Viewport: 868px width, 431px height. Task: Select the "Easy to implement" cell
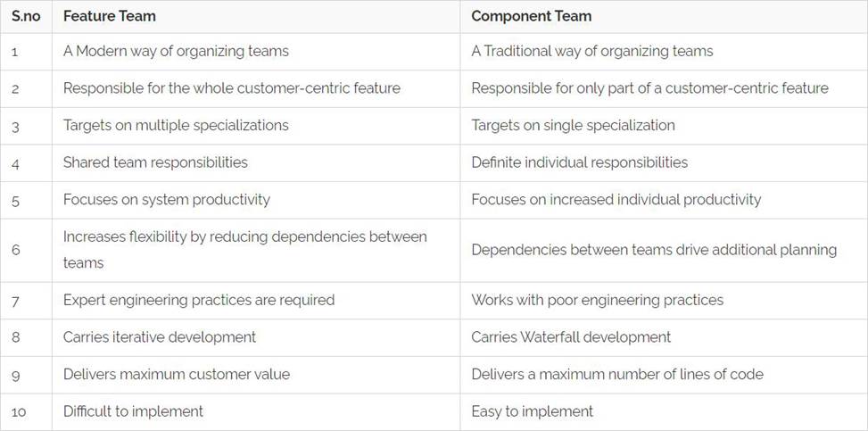click(532, 411)
